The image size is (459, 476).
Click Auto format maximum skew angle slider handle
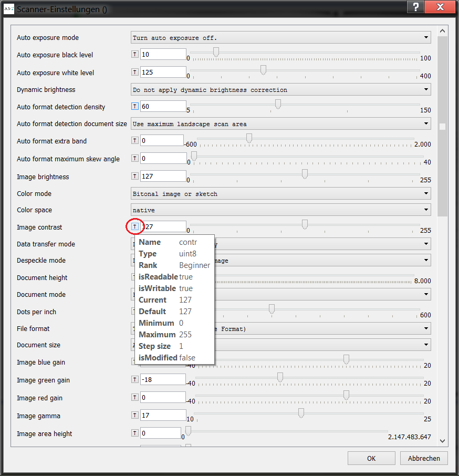pyautogui.click(x=194, y=156)
